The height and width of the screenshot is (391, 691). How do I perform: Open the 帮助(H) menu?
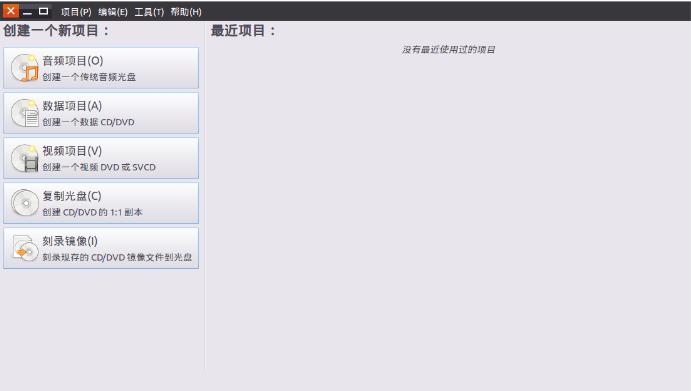tap(186, 12)
